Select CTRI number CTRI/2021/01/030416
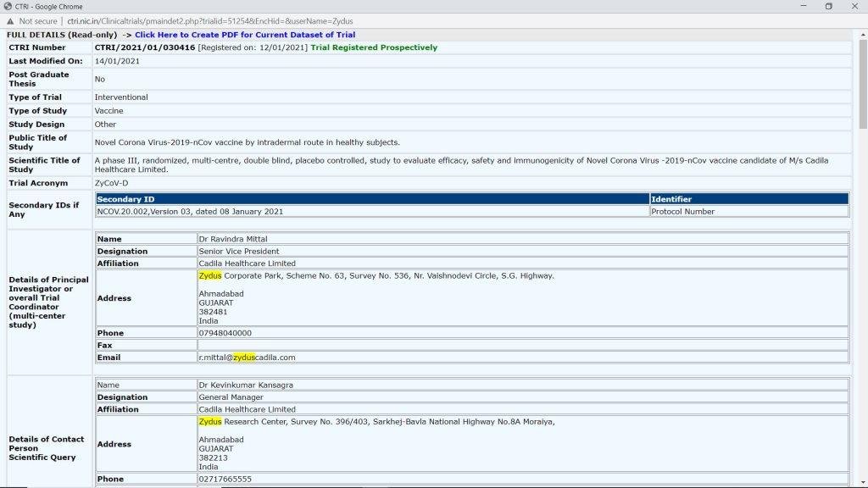 click(x=144, y=47)
